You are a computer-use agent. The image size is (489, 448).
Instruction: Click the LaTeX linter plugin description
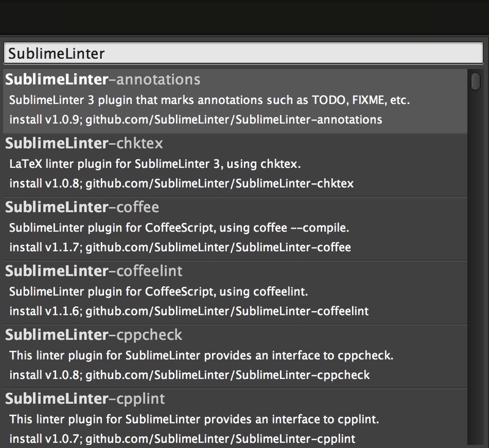155,164
